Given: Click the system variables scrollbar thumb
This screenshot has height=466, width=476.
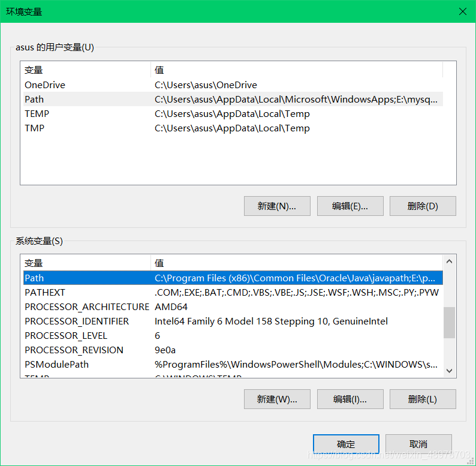Looking at the screenshot, I should [x=449, y=322].
